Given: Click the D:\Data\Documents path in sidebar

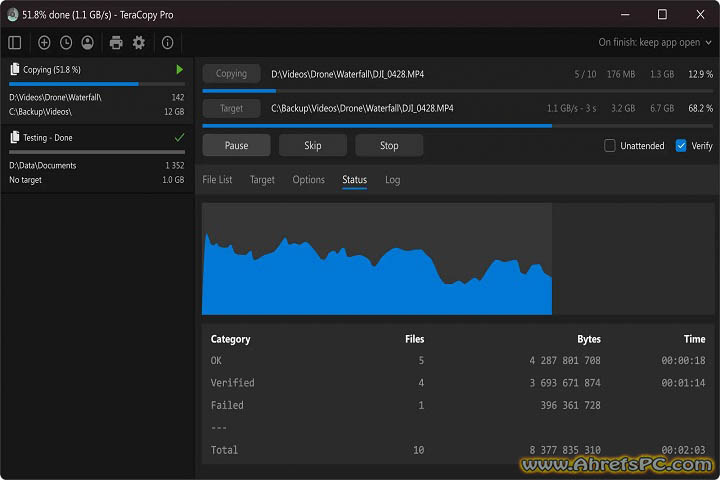Looking at the screenshot, I should [x=43, y=165].
